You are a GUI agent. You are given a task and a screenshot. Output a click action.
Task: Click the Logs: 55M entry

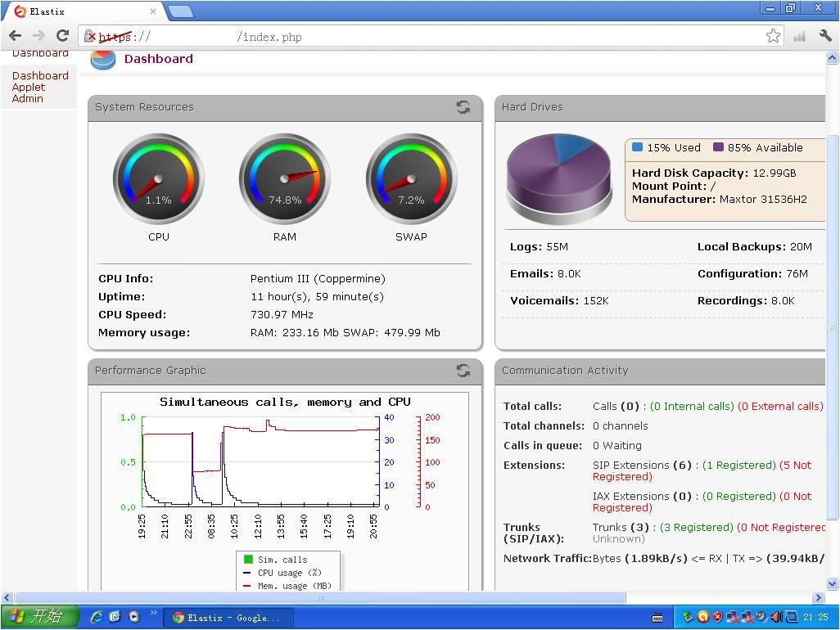click(x=539, y=247)
